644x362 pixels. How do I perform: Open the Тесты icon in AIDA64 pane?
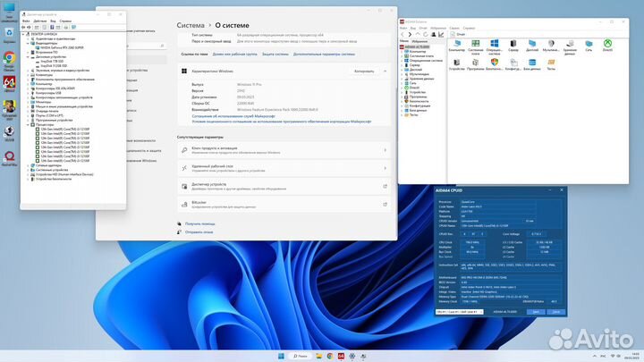[x=551, y=63]
